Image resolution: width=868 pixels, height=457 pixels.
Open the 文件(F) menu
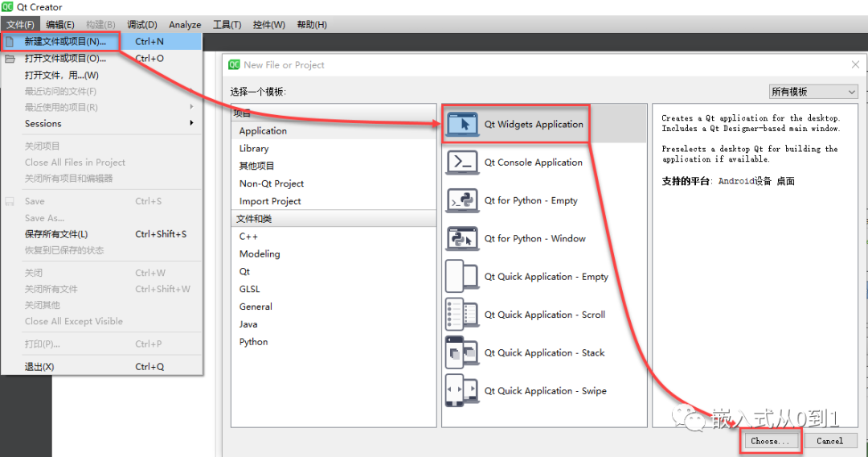pos(20,24)
